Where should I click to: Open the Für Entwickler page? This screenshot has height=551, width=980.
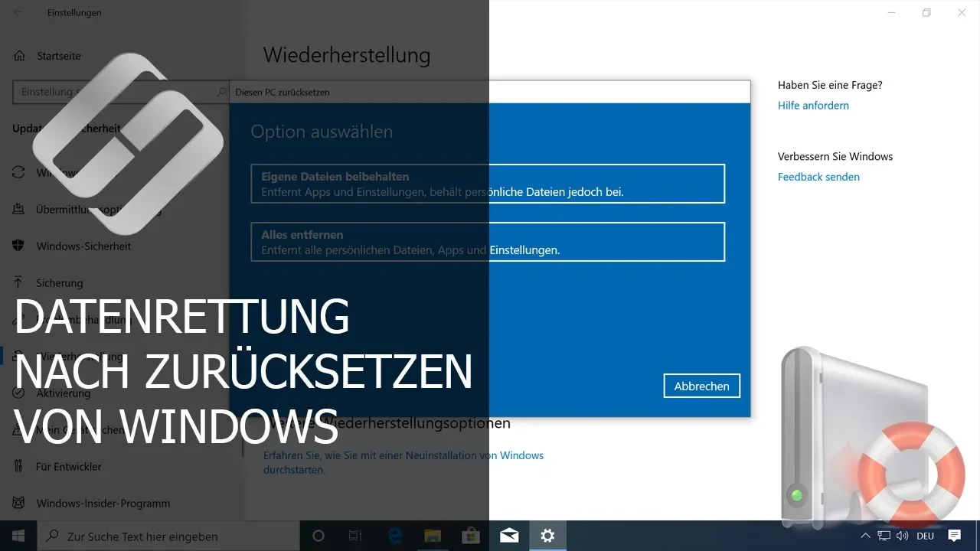(68, 466)
